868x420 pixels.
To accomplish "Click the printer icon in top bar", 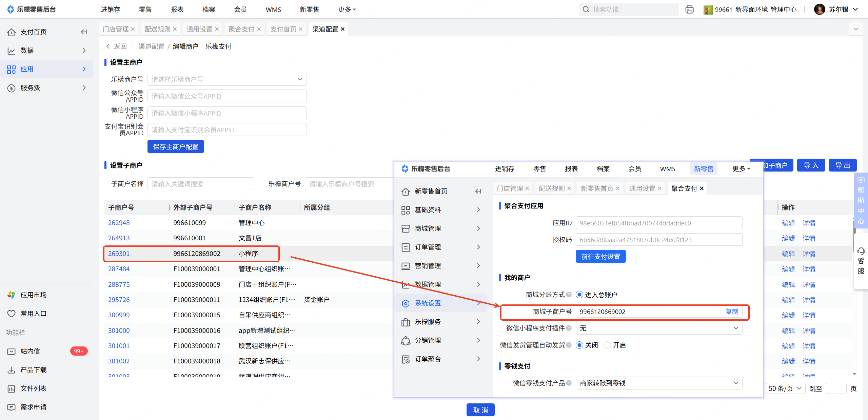I will tap(689, 9).
